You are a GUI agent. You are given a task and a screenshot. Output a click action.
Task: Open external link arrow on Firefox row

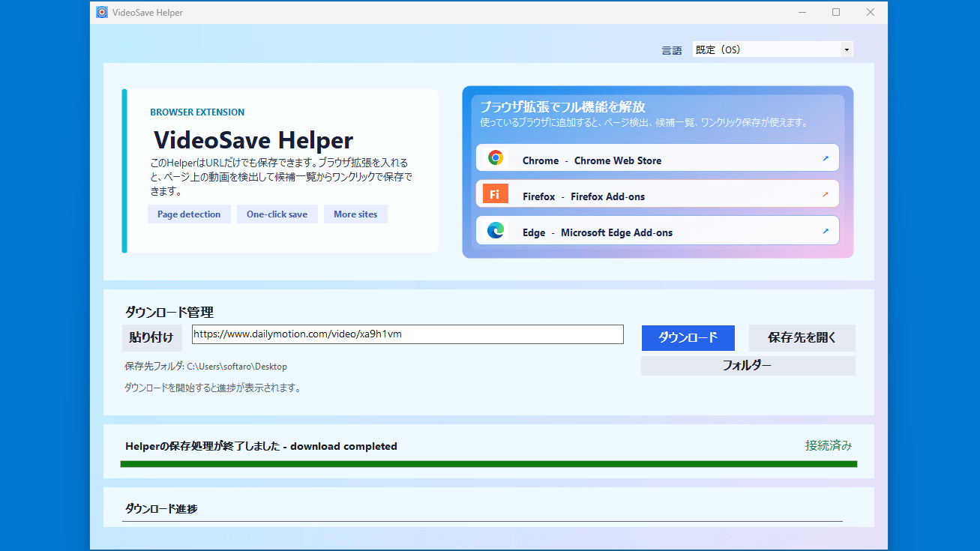(826, 194)
